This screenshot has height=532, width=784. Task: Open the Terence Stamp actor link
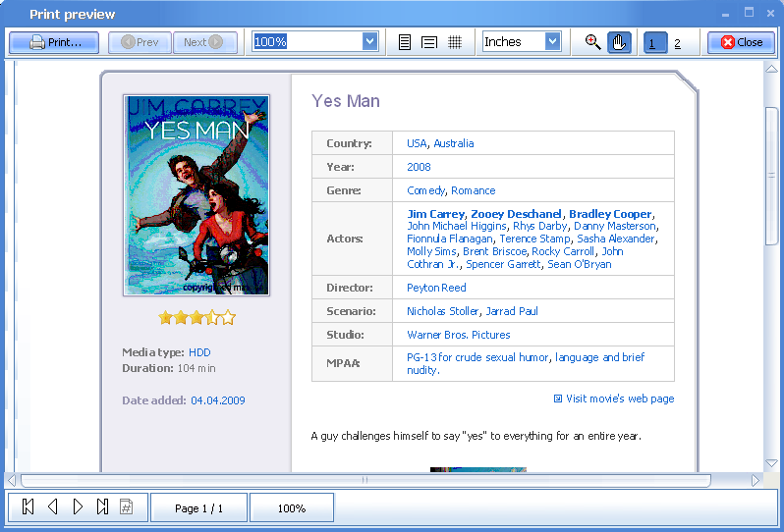click(534, 239)
